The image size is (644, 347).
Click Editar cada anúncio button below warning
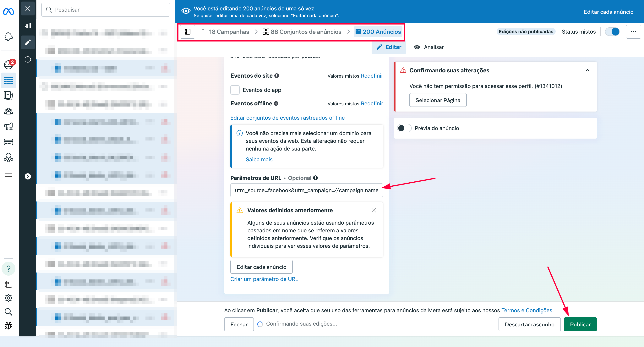pos(261,267)
